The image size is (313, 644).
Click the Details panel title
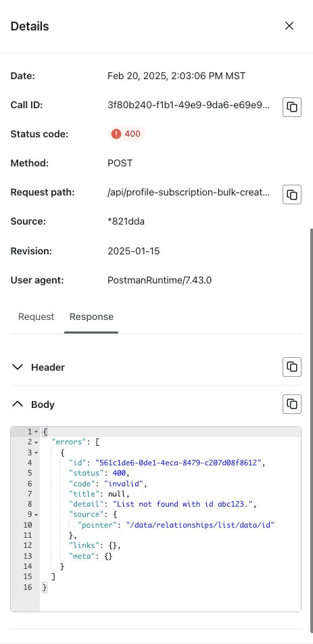click(30, 26)
